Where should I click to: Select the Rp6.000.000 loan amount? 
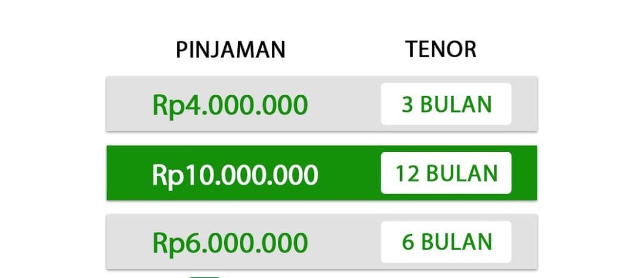pyautogui.click(x=230, y=243)
